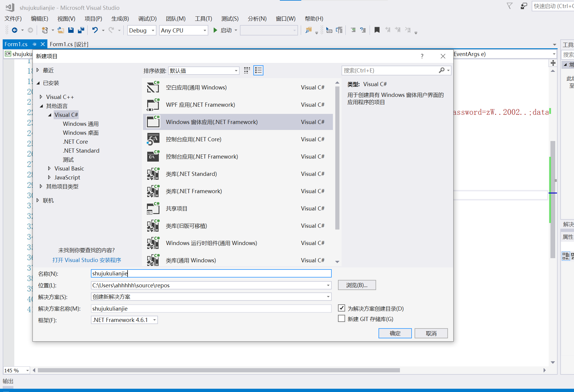Screen dimensions: 574x392
Task: Switch to medium icons list view
Action: [258, 70]
